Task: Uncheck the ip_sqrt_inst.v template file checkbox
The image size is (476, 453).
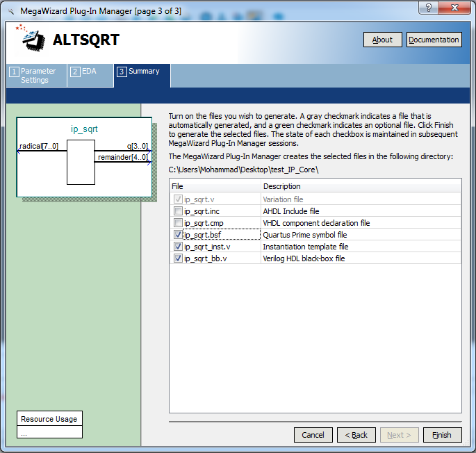Action: [x=178, y=247]
